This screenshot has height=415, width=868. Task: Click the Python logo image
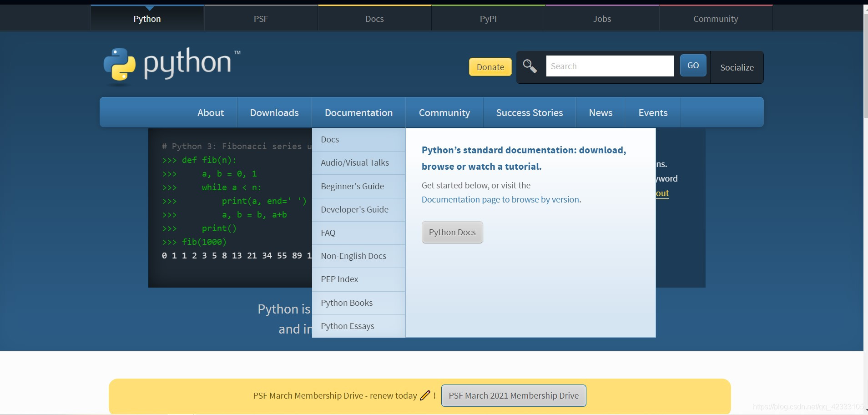point(172,66)
